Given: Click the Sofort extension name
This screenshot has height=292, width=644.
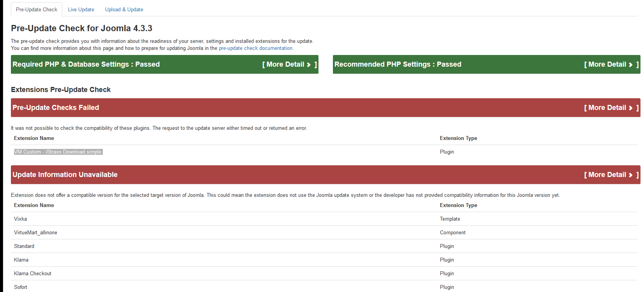Looking at the screenshot, I should coord(21,287).
